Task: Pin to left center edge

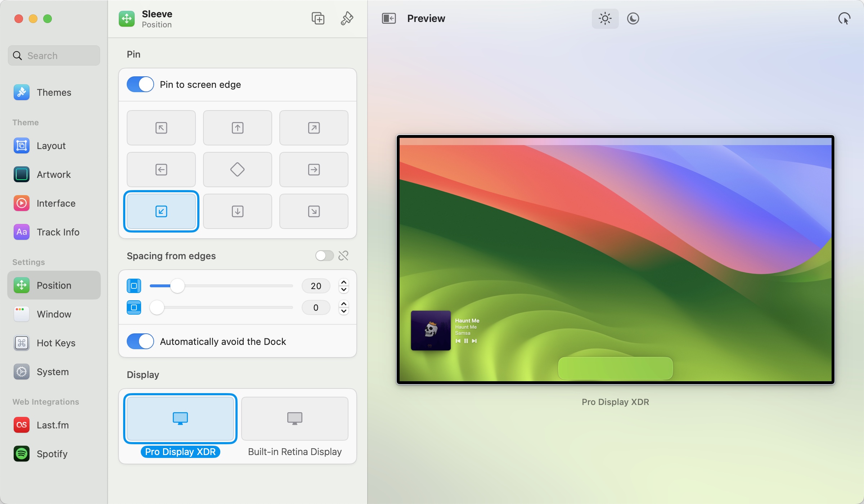Action: coord(161,170)
